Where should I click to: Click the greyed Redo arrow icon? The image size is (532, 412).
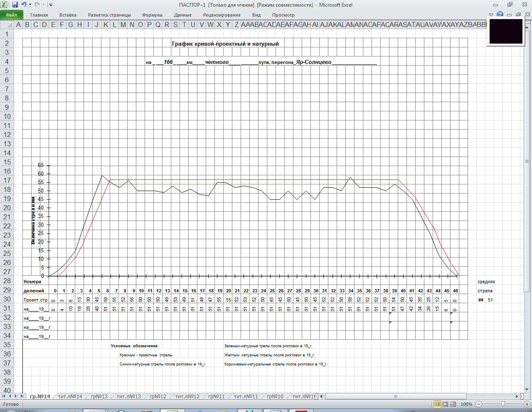pos(37,5)
